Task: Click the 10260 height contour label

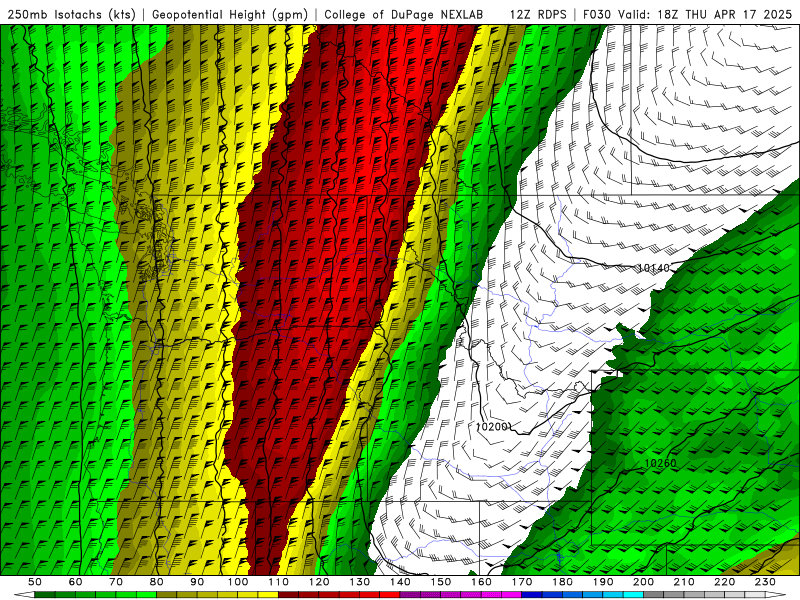Action: 660,463
